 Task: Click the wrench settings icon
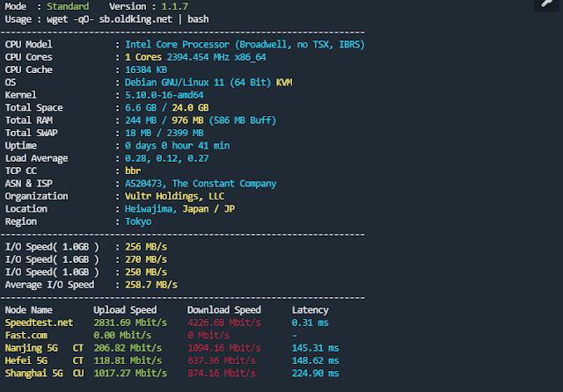click(x=545, y=5)
